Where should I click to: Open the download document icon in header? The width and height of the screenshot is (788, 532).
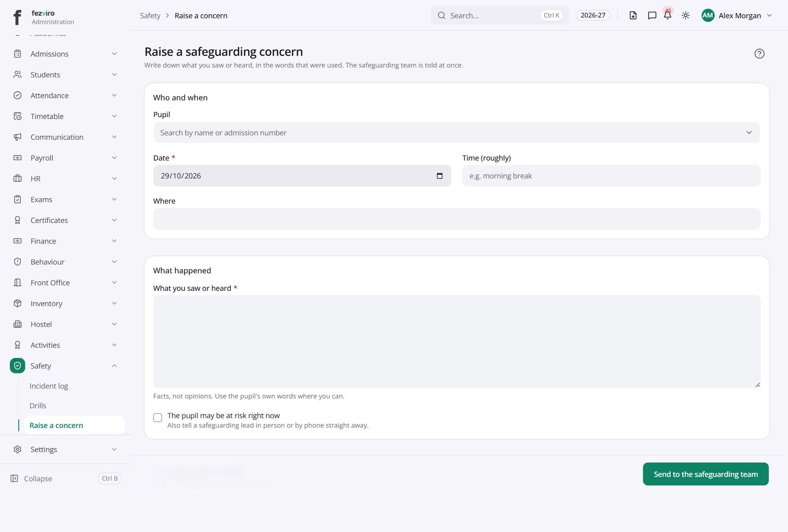tap(633, 15)
